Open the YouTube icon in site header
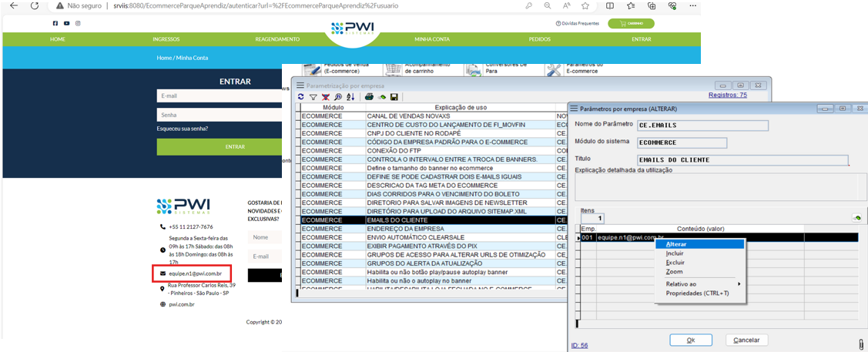This screenshot has width=868, height=352. tap(66, 23)
